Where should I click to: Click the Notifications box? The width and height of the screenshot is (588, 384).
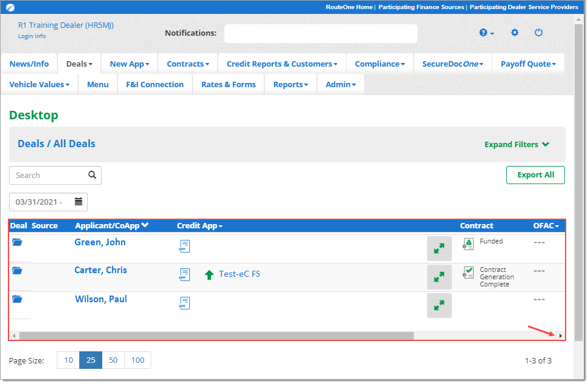point(321,33)
